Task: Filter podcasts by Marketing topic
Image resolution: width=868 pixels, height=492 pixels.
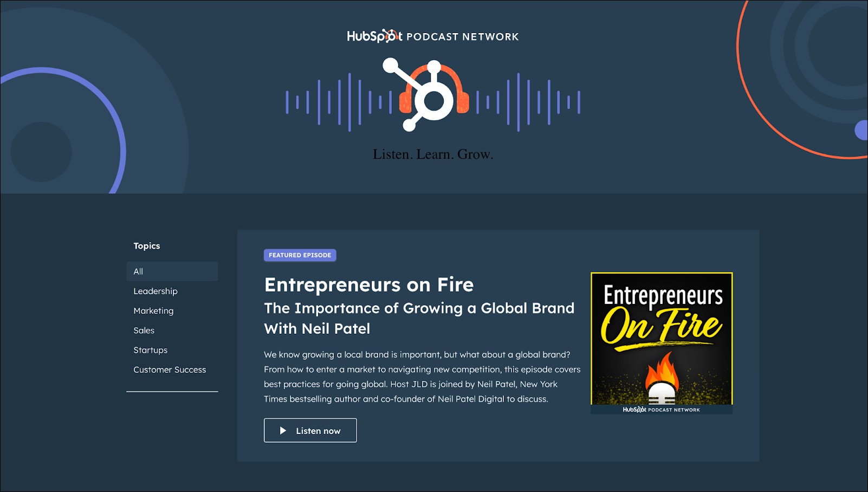Action: [x=154, y=311]
